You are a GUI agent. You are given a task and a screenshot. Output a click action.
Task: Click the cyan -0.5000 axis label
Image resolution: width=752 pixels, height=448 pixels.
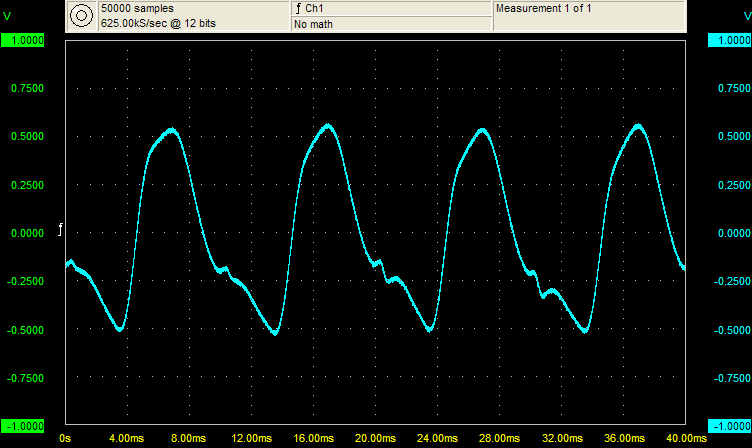tap(732, 330)
